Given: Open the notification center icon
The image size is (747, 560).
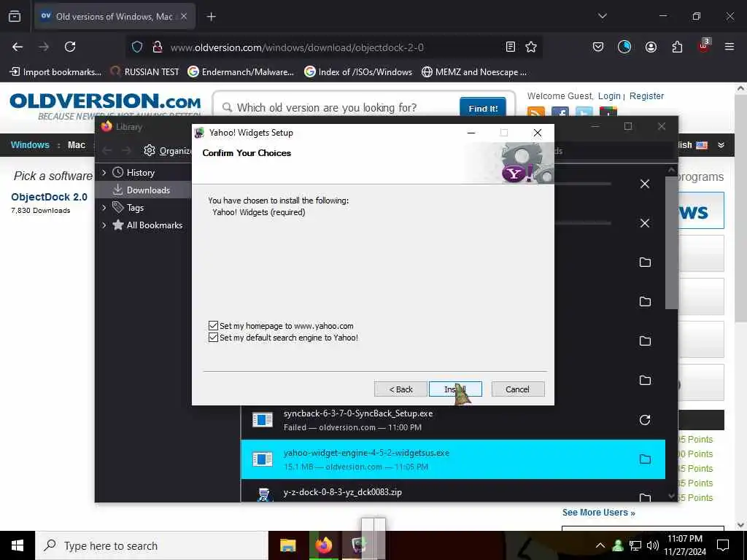Looking at the screenshot, I should tap(723, 545).
